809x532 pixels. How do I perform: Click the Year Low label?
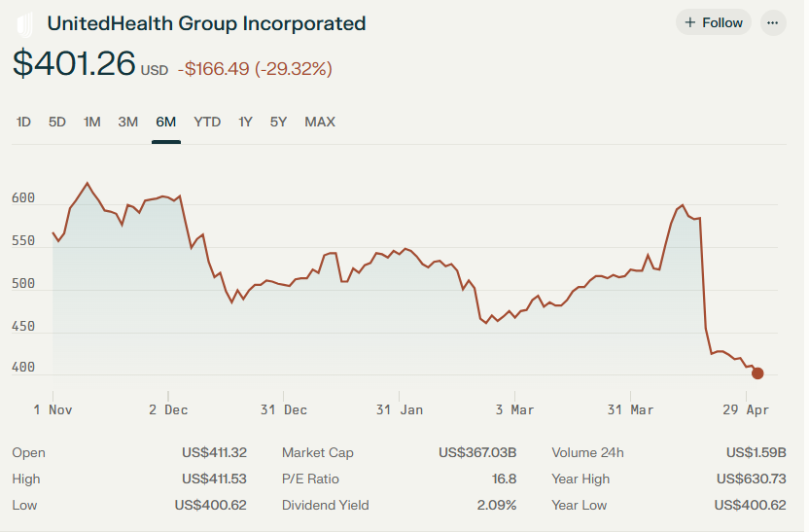pyautogui.click(x=579, y=505)
